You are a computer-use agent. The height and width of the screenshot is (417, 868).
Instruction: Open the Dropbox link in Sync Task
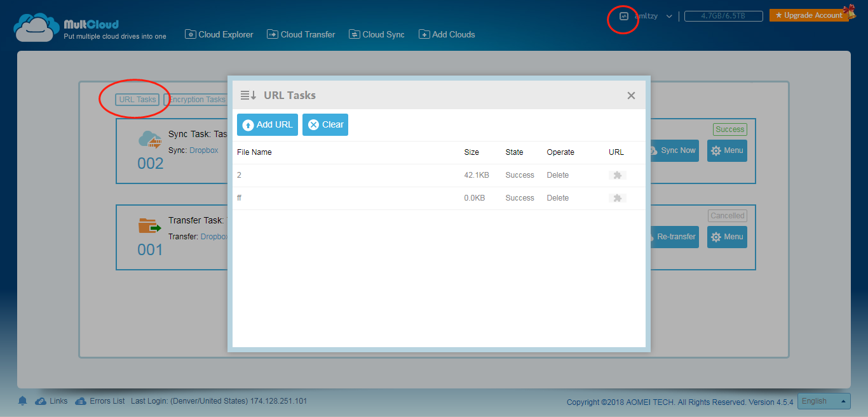point(203,150)
